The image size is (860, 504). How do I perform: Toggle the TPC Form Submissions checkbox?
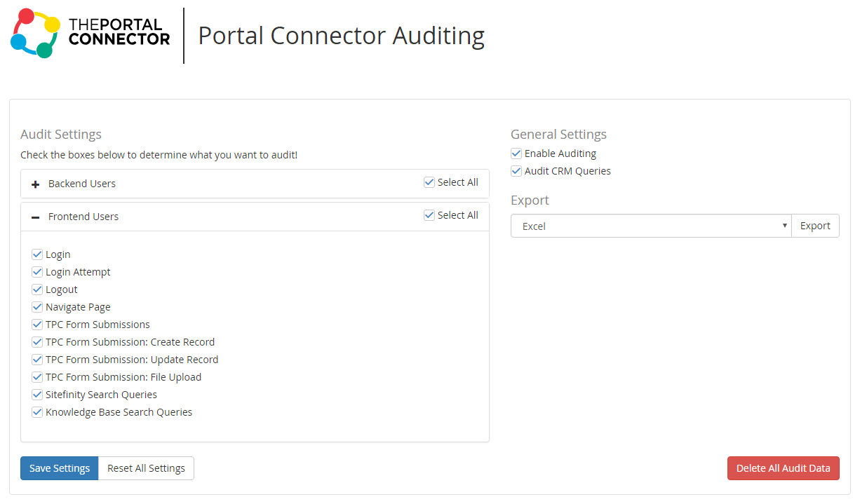coord(37,325)
